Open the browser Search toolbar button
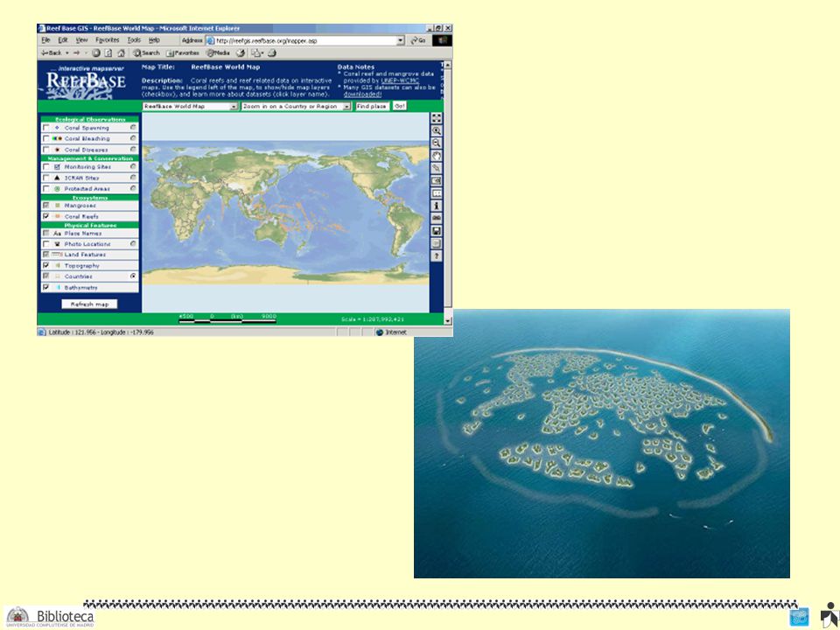The height and width of the screenshot is (630, 840). (146, 53)
